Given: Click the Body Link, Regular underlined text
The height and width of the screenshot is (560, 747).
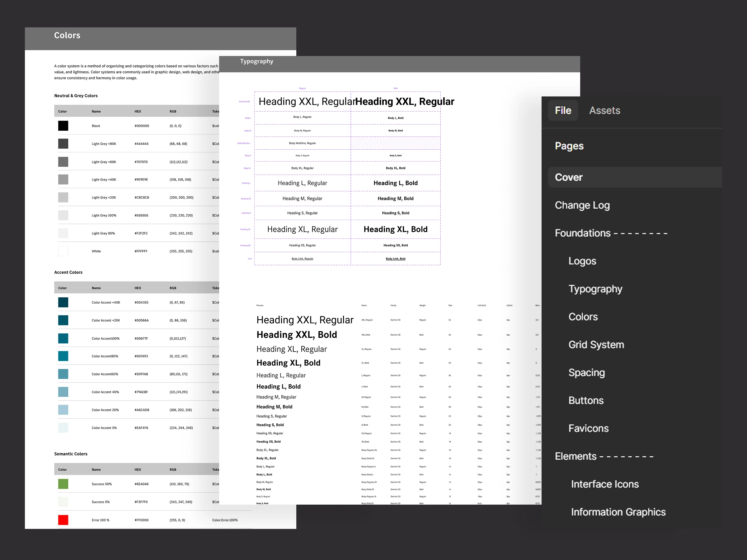Looking at the screenshot, I should click(x=302, y=259).
